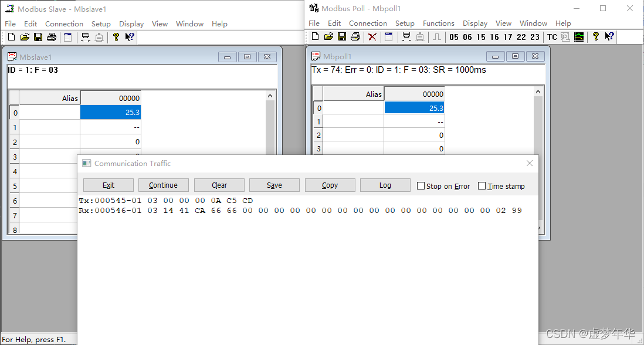Click function 15 toolbar button
644x345 pixels.
[481, 37]
